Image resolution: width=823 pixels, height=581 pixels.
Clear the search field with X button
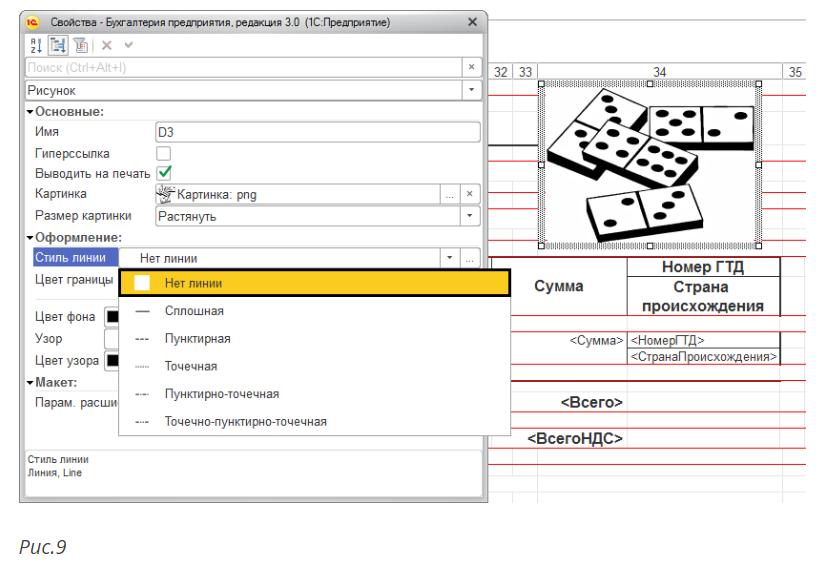tap(471, 67)
